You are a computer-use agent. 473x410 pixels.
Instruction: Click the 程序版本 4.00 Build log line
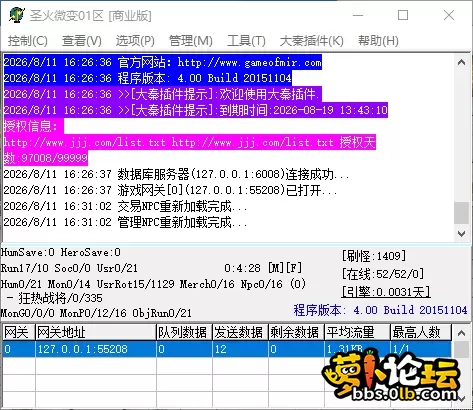tap(148, 78)
